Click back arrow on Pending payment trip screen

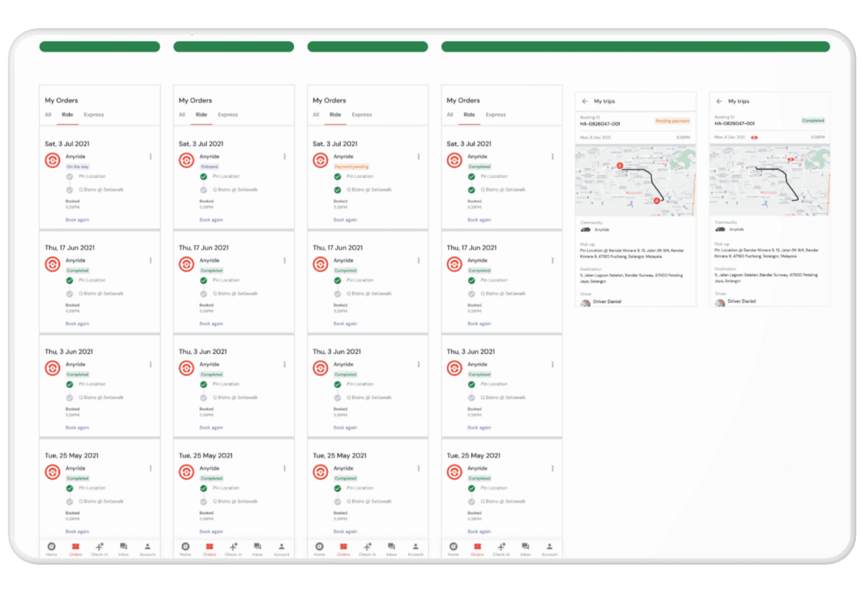click(x=585, y=101)
